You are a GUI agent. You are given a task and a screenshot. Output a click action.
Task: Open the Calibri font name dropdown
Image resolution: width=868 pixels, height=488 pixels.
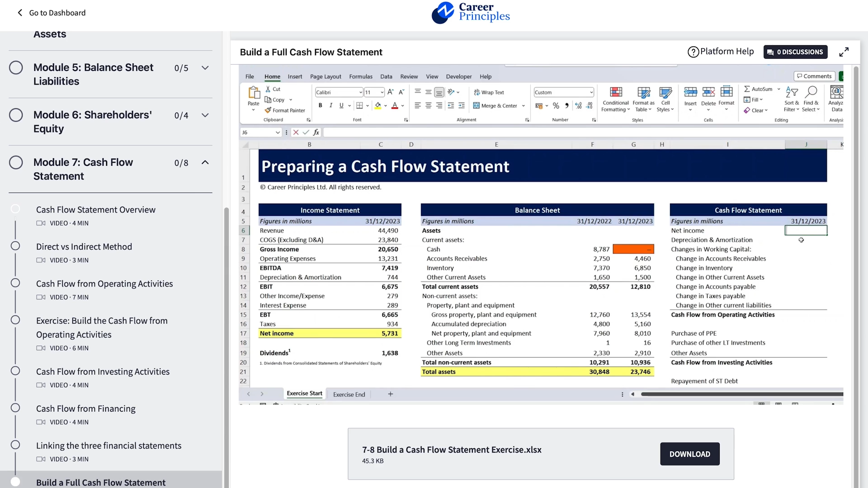pyautogui.click(x=360, y=93)
